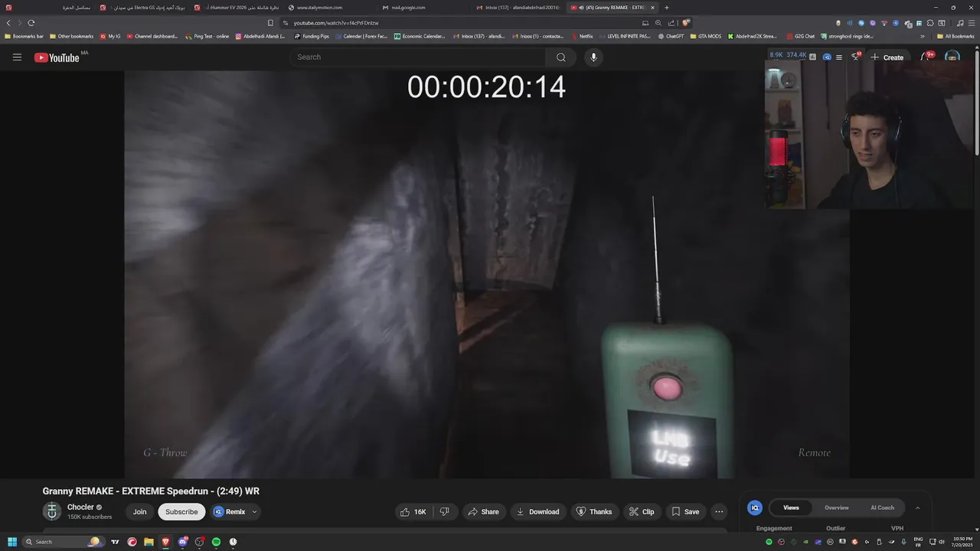Image resolution: width=980 pixels, height=551 pixels.
Task: Open the Other bookmarks folder
Action: [x=71, y=36]
